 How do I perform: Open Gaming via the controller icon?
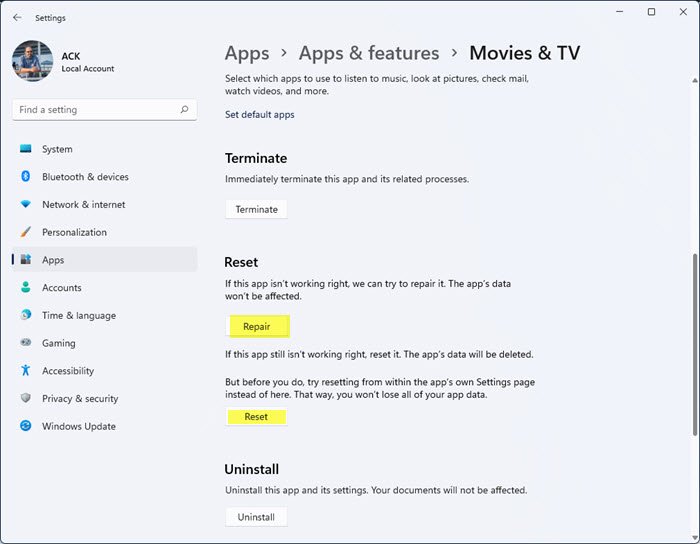click(x=26, y=343)
